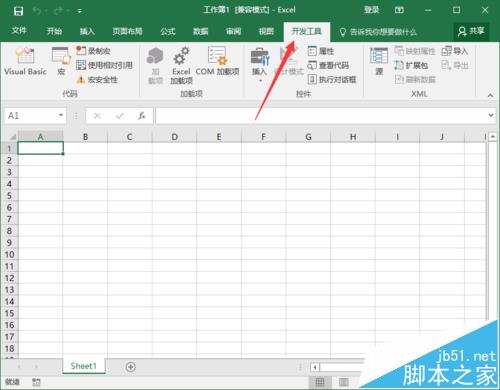Toggle Use Relative References (使用相对引用)
500x390 pixels.
point(104,65)
